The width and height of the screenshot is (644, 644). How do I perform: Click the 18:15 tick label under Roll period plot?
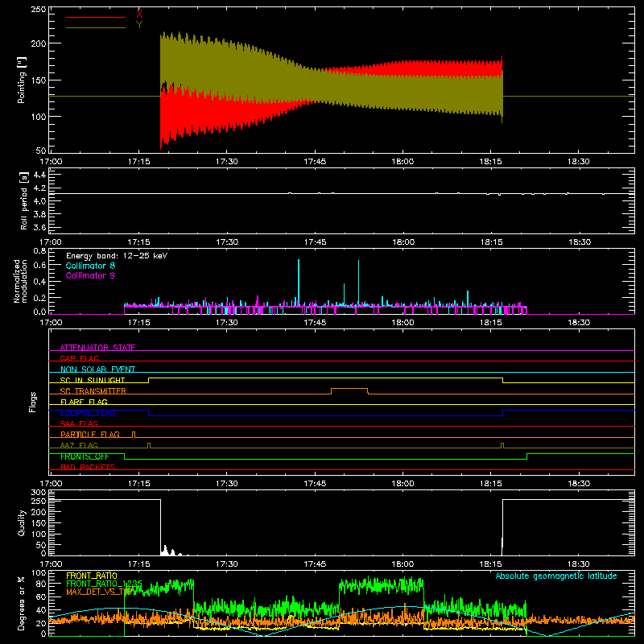(491, 242)
